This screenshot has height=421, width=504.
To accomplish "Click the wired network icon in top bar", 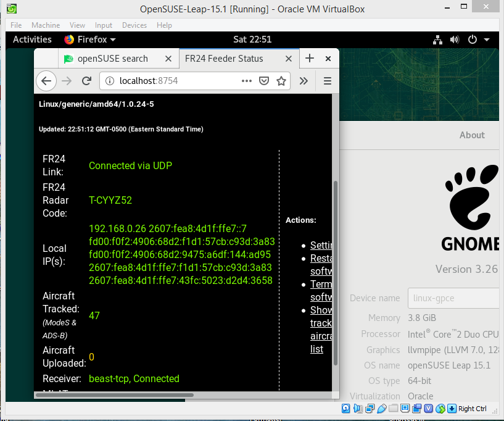I will 437,40.
